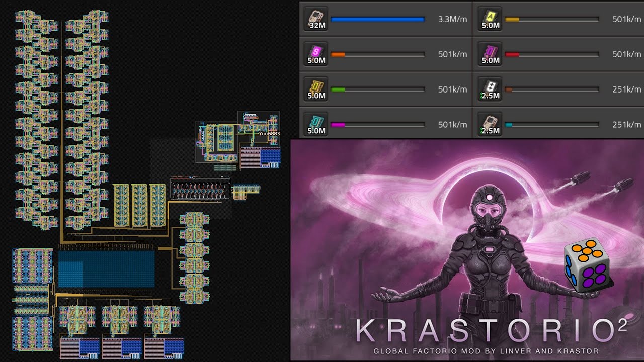Click '501k/m' beside the red bar
Image resolution: width=644 pixels, height=362 pixels.
tap(626, 54)
